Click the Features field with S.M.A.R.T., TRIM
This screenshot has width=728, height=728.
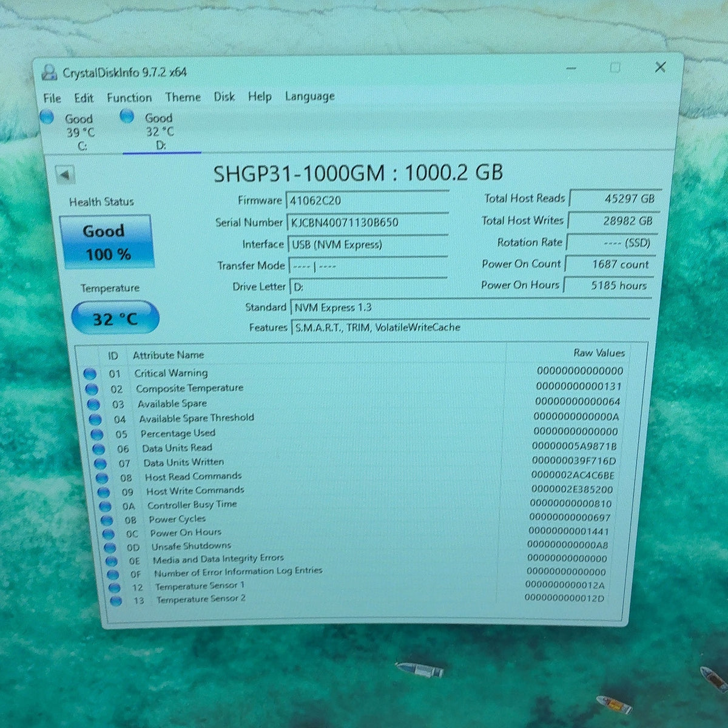(471, 328)
